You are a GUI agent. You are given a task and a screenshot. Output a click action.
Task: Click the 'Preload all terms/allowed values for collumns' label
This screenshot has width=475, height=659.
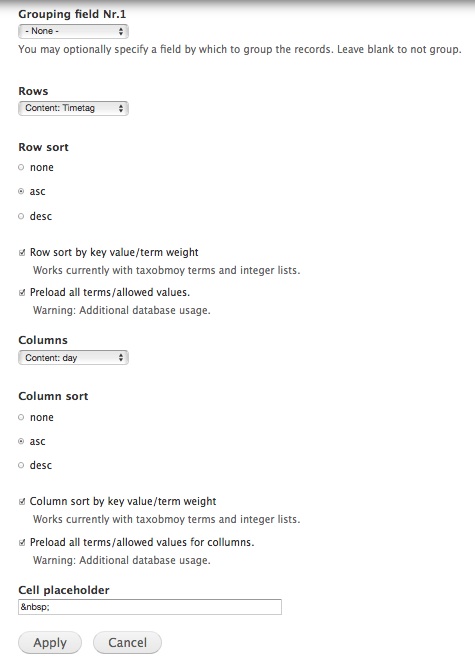142,542
